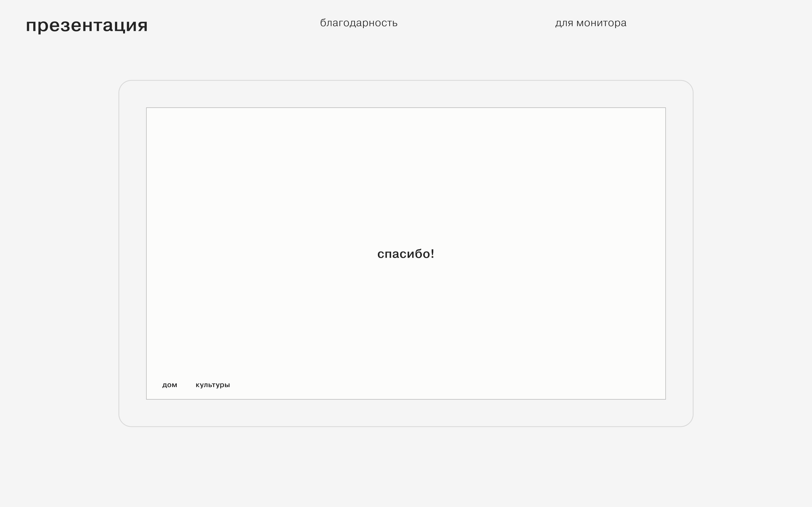Click the white slide canvas
Image resolution: width=812 pixels, height=507 pixels.
pos(503,184)
